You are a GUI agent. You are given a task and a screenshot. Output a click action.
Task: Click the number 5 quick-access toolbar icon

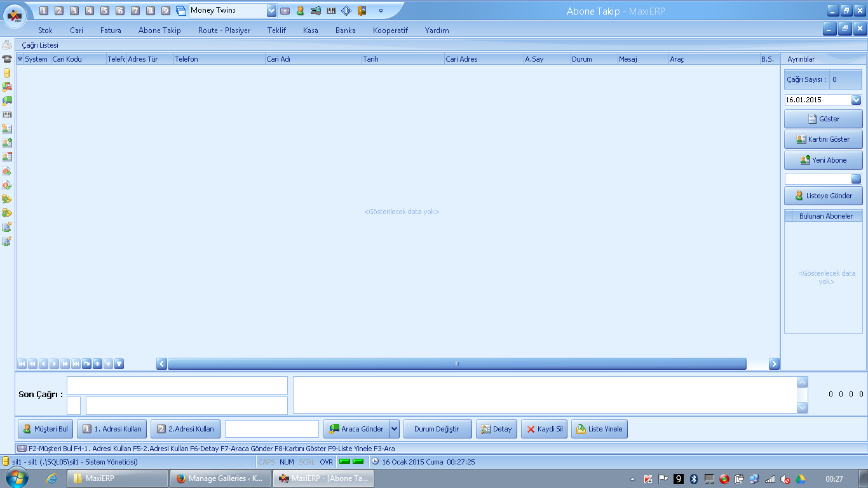click(x=105, y=11)
